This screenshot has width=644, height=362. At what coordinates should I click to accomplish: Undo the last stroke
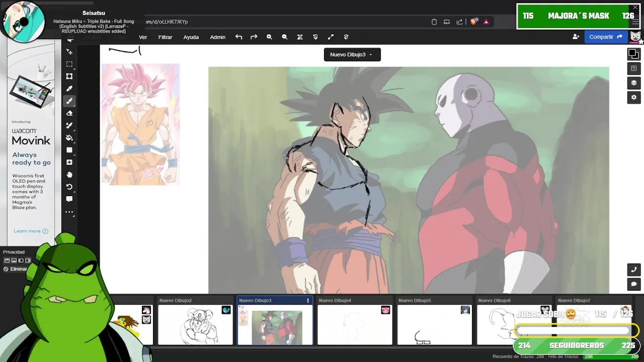point(238,37)
